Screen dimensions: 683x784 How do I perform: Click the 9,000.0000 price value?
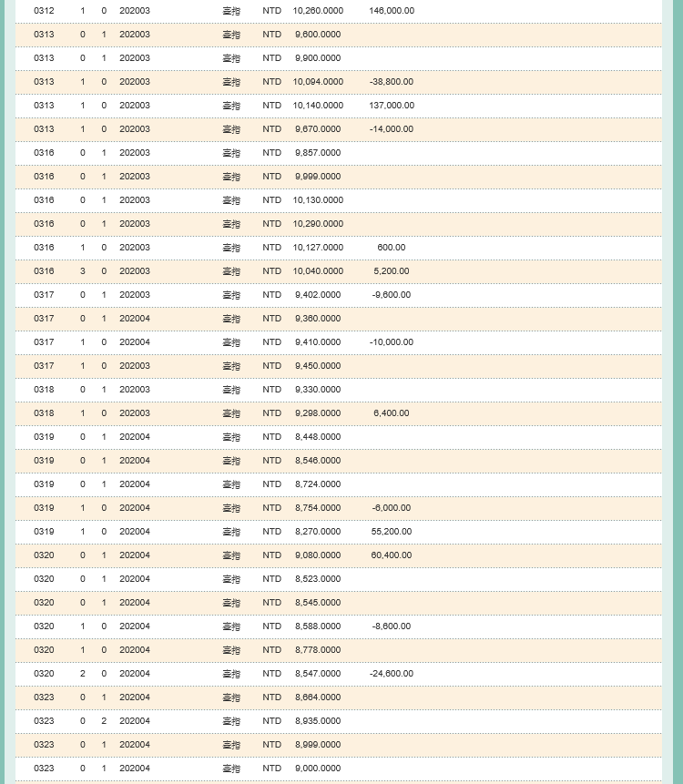click(x=318, y=768)
